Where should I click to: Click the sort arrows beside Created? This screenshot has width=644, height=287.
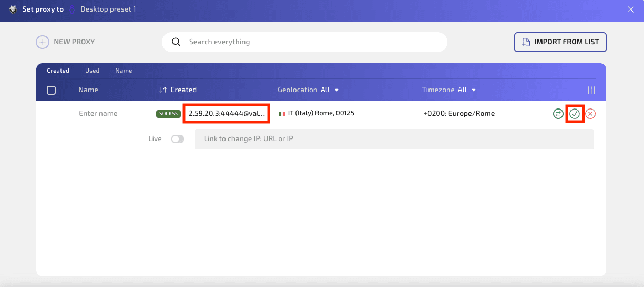click(163, 90)
